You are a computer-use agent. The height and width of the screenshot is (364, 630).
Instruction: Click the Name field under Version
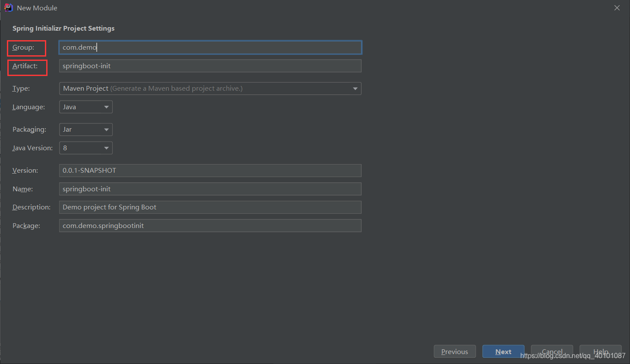(210, 189)
